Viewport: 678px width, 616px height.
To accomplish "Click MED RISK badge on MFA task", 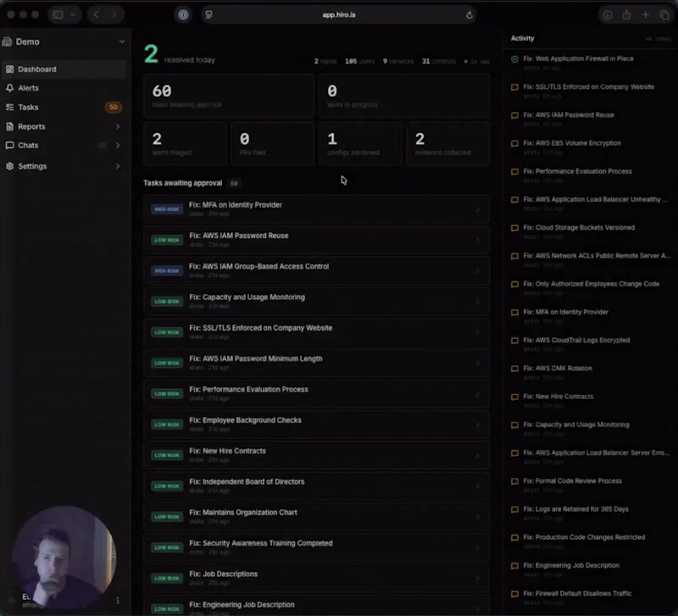I will (x=167, y=209).
